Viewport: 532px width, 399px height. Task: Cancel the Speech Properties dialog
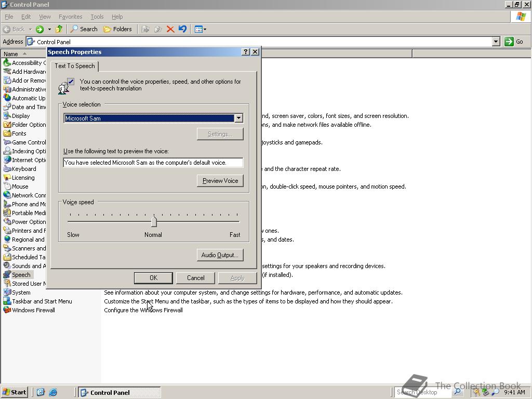[x=196, y=278]
